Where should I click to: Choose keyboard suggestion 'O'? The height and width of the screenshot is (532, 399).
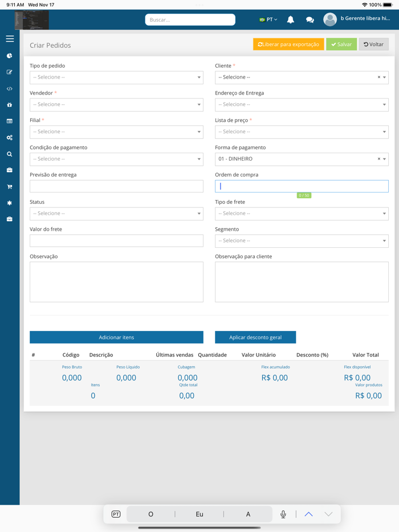(151, 514)
